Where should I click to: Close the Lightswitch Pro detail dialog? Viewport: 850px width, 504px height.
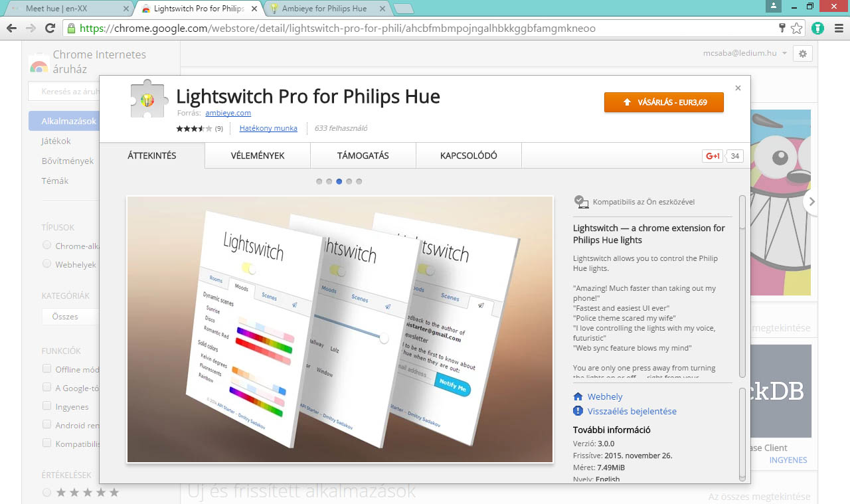(738, 88)
